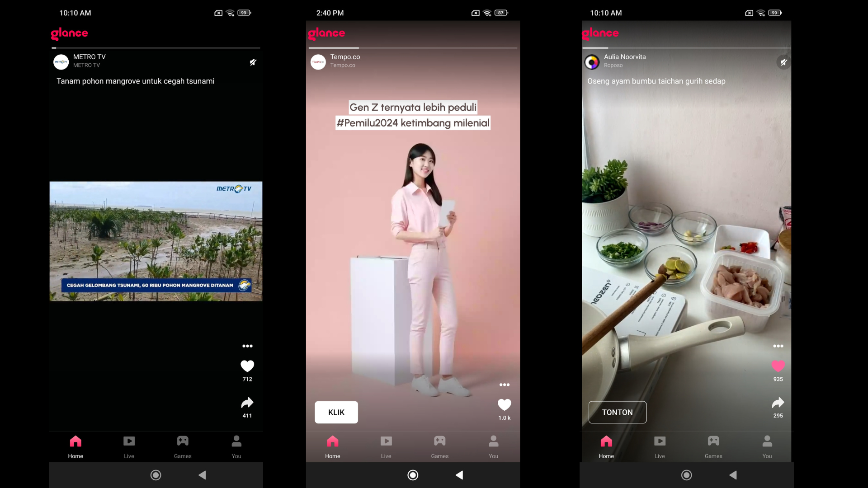The width and height of the screenshot is (868, 488).
Task: Tap the You profile tab left screen
Action: click(x=236, y=446)
